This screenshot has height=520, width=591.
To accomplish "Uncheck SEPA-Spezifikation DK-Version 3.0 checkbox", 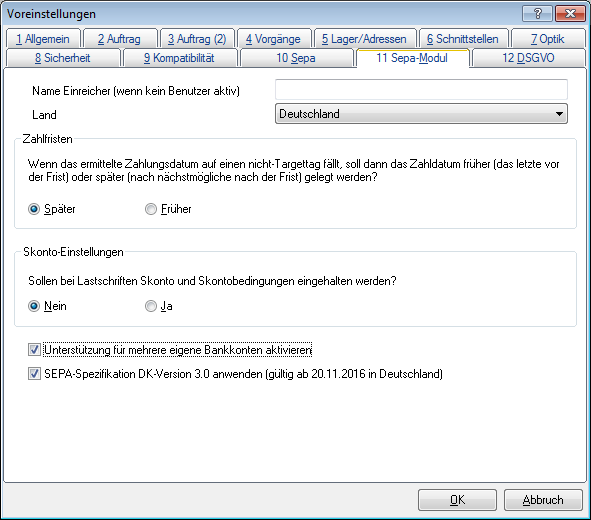I will coord(34,374).
